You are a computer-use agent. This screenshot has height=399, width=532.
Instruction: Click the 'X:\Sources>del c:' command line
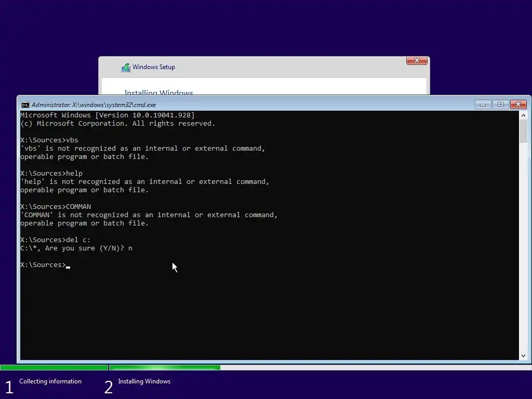point(55,240)
